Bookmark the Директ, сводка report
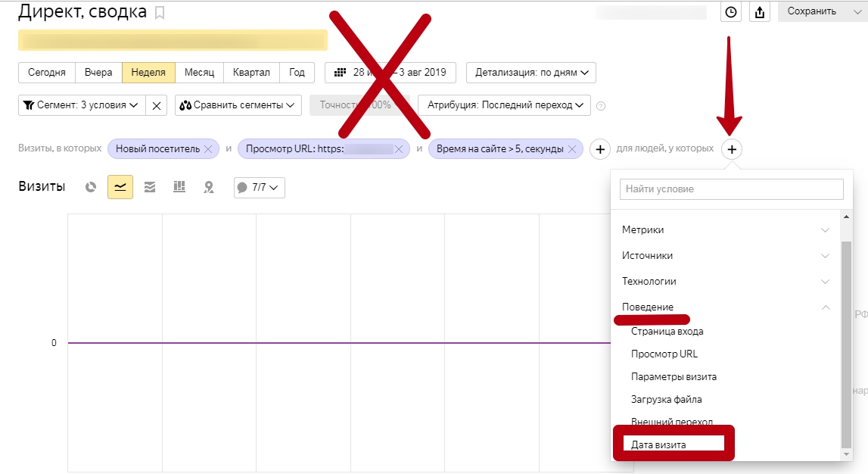 [159, 13]
